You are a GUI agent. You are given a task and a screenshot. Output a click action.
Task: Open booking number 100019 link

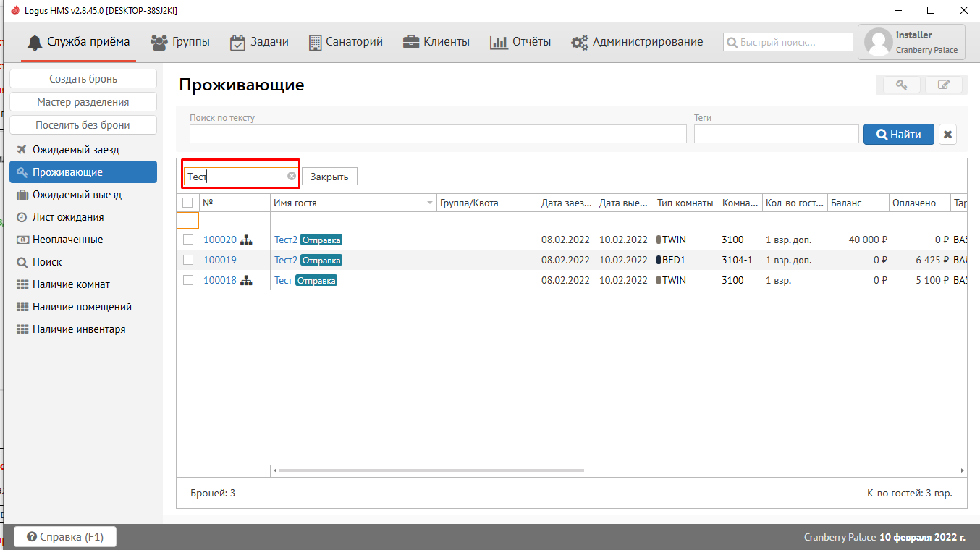pos(219,260)
